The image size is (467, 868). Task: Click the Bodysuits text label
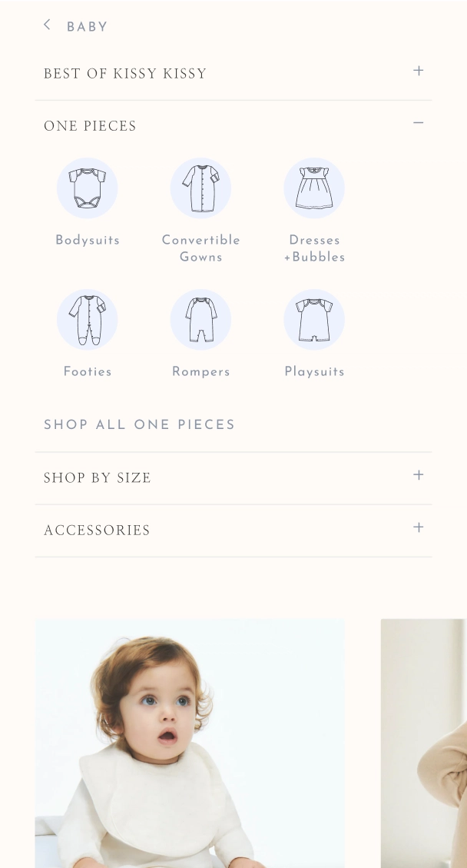[x=88, y=240]
